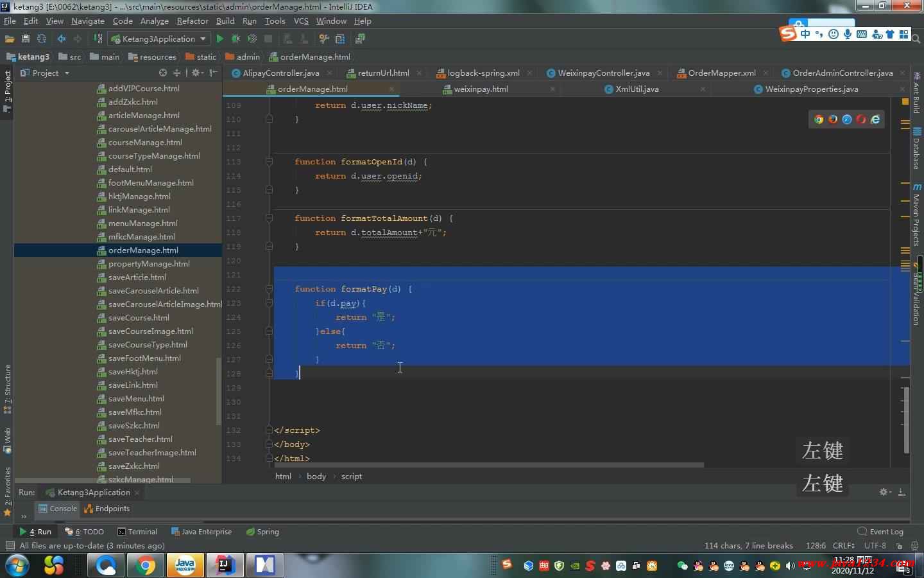This screenshot has width=924, height=578.
Task: Click Windows Start button
Action: [x=16, y=565]
